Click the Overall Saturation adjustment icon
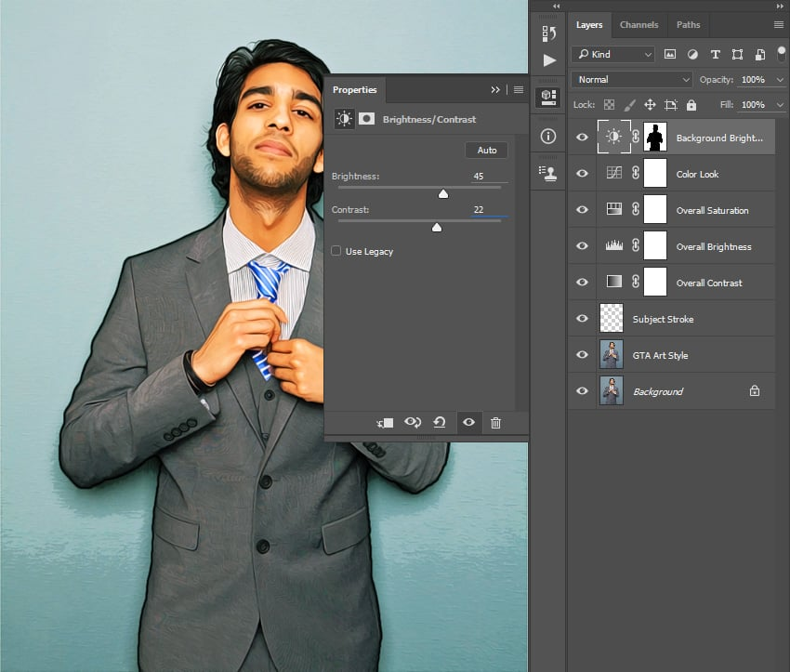Screen dimensions: 790x672 click(x=613, y=209)
